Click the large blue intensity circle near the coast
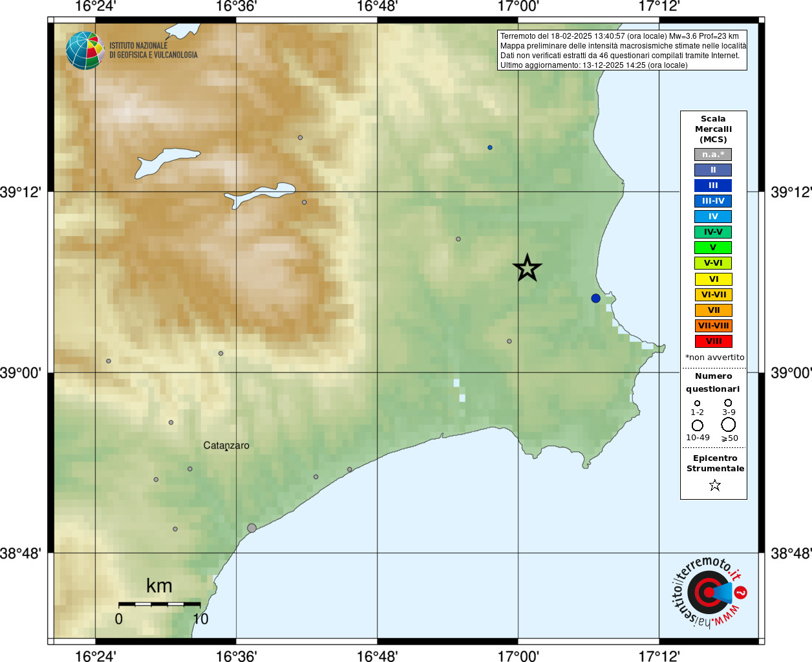This screenshot has height=662, width=812. 595,298
